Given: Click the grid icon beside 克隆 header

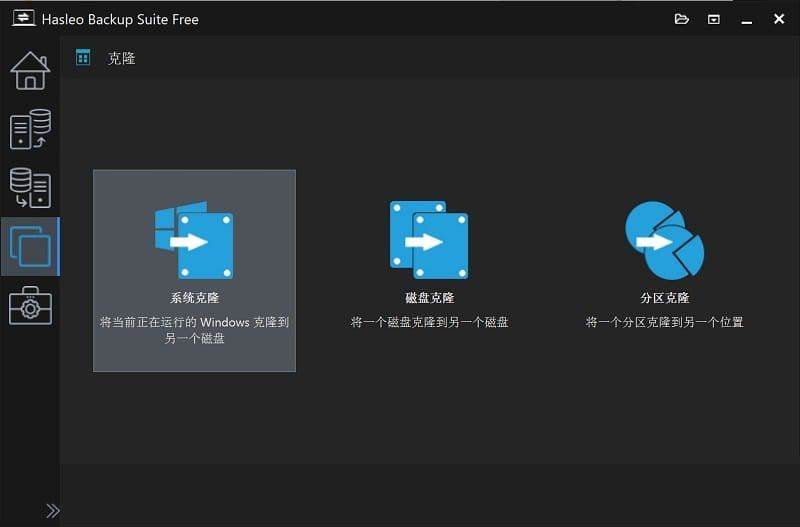Looking at the screenshot, I should (83, 58).
